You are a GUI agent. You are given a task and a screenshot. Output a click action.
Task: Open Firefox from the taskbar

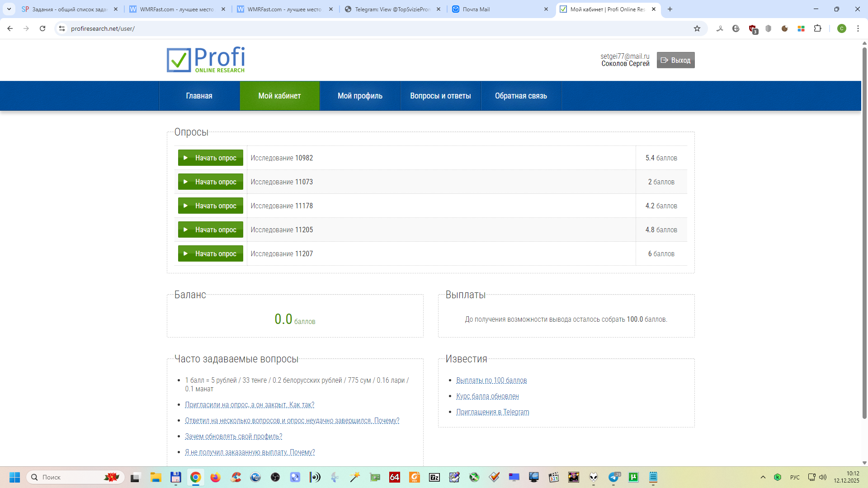click(215, 477)
